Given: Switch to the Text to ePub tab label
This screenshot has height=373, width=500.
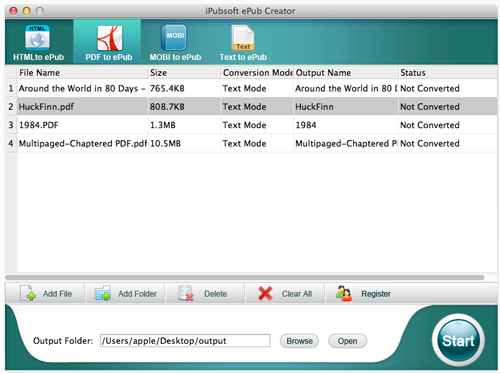Looking at the screenshot, I should pyautogui.click(x=243, y=57).
